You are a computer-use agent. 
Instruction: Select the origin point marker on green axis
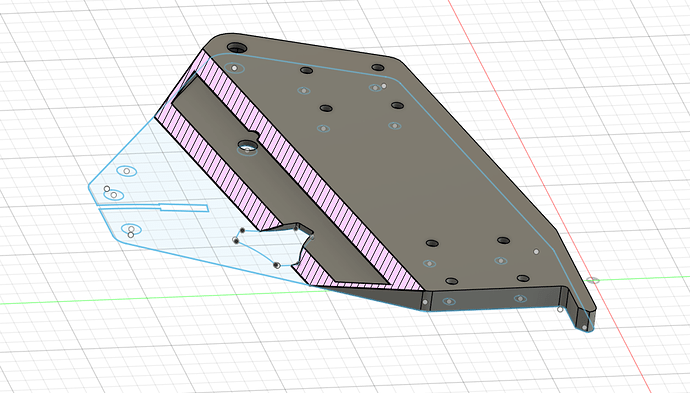593,280
